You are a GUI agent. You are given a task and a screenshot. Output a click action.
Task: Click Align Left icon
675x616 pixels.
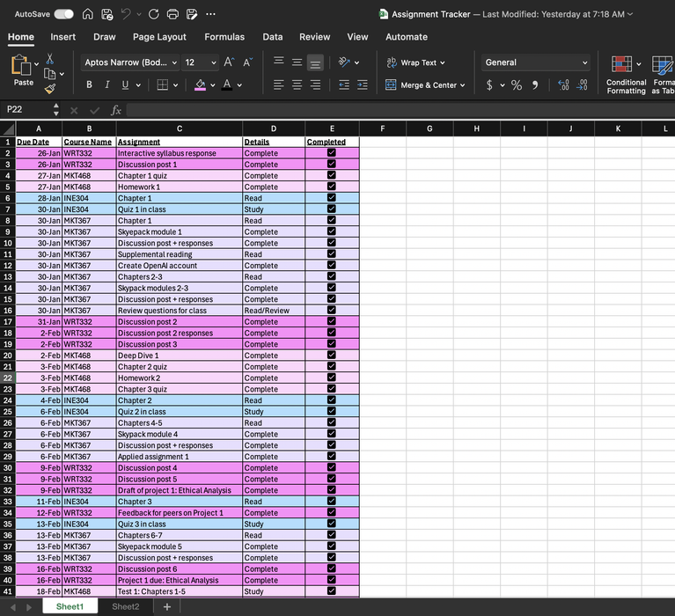pyautogui.click(x=278, y=84)
